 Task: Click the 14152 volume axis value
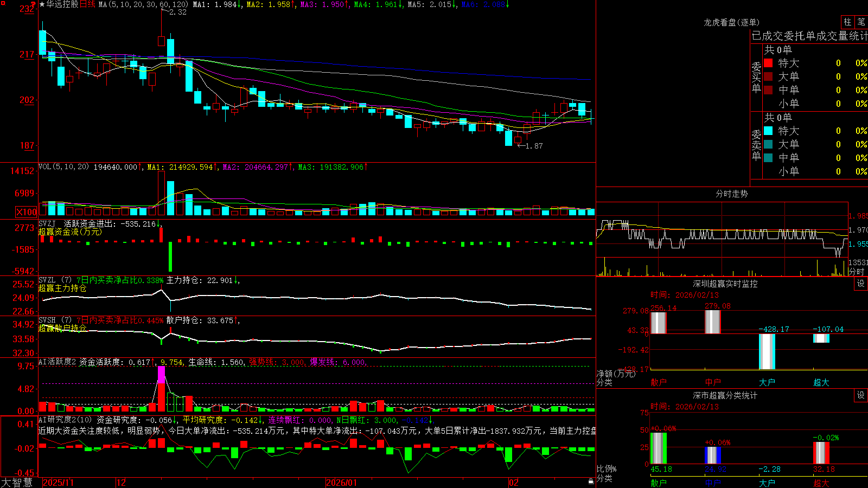click(x=22, y=171)
